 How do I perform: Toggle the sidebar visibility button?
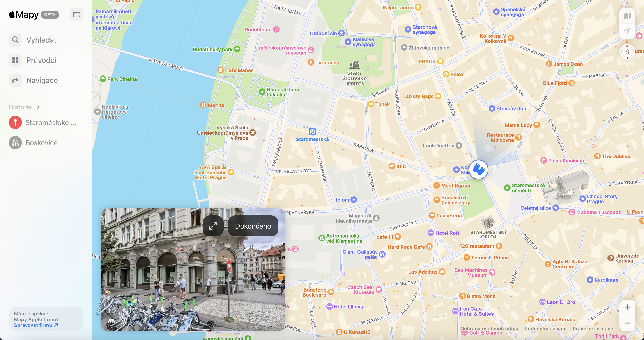[76, 14]
